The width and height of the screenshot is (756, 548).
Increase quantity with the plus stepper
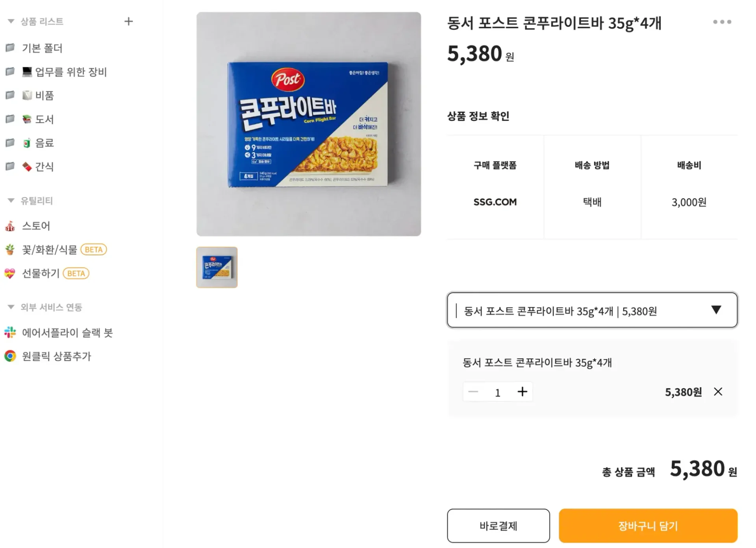click(523, 391)
